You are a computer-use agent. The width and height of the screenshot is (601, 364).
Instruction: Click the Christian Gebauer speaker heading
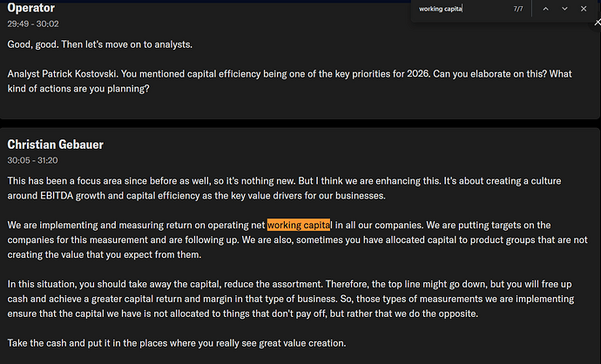coord(56,144)
